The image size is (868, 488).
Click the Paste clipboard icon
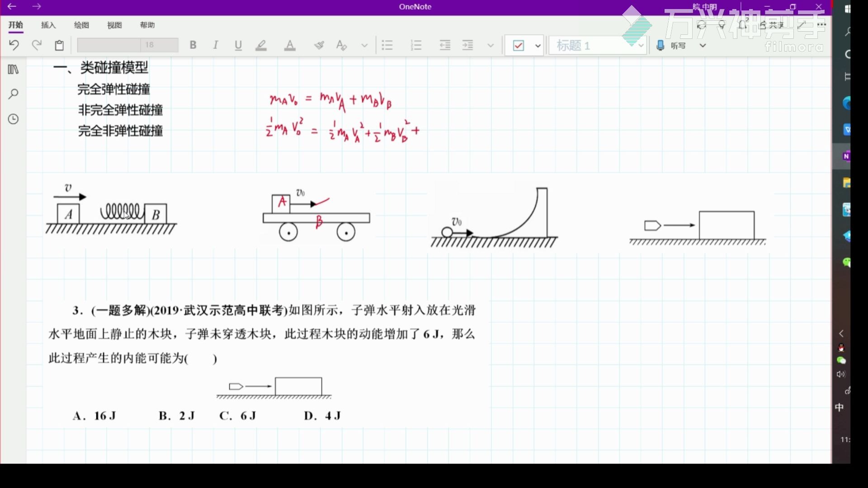59,45
